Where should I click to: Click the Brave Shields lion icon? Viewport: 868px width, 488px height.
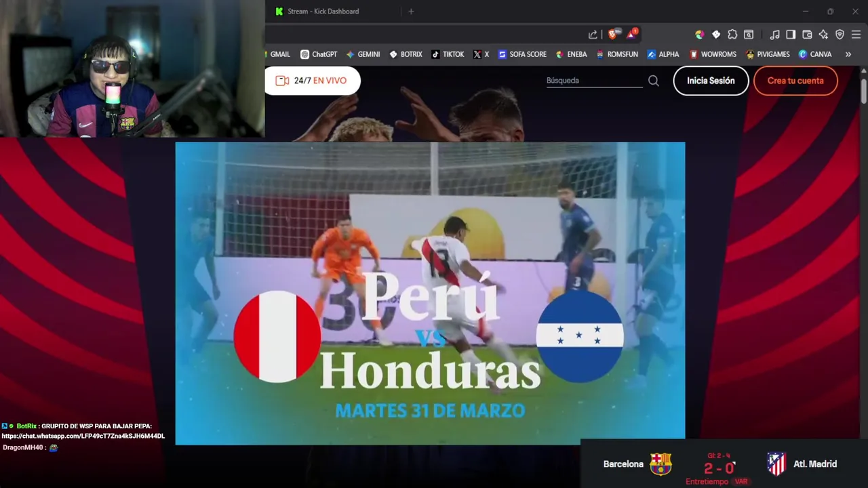pyautogui.click(x=613, y=34)
